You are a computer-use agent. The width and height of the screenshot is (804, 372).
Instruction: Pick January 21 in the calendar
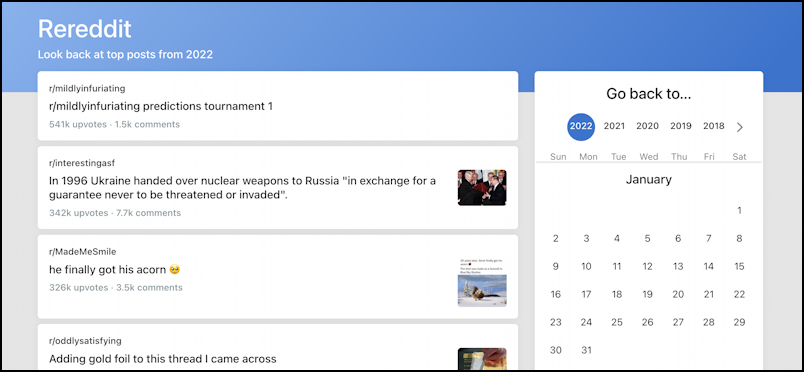tap(709, 295)
